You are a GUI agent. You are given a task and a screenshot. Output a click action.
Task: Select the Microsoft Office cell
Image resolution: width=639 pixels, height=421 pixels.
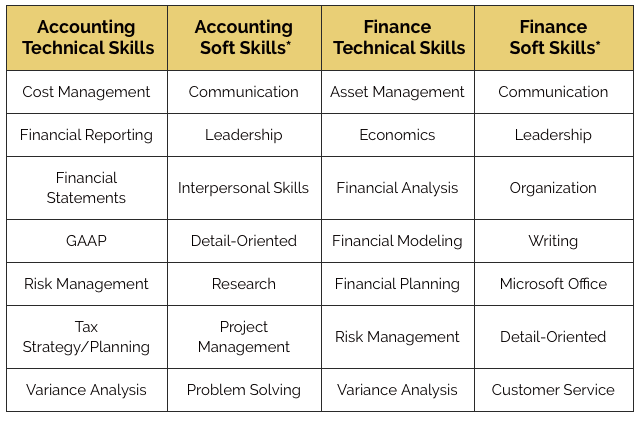[x=554, y=284]
